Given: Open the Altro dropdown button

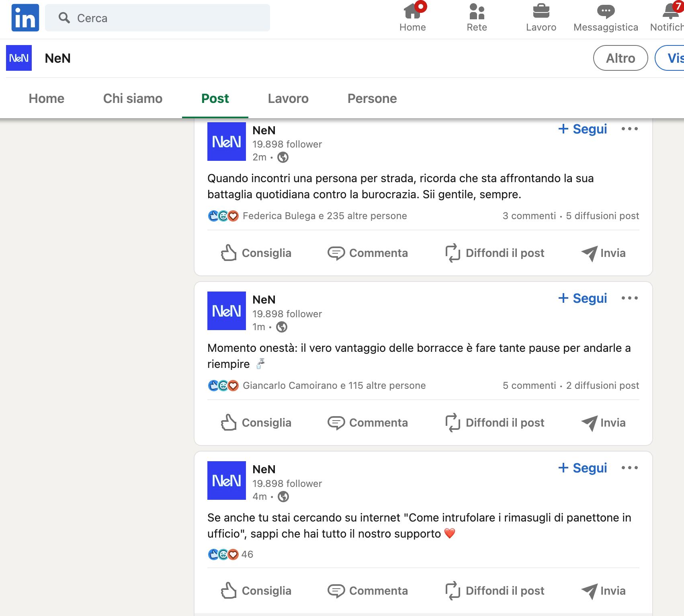Looking at the screenshot, I should (621, 58).
